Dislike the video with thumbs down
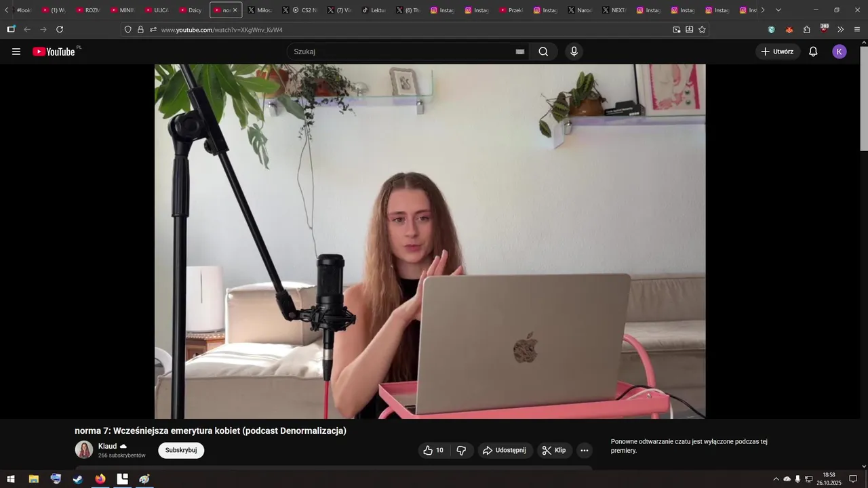This screenshot has height=488, width=868. pyautogui.click(x=461, y=450)
